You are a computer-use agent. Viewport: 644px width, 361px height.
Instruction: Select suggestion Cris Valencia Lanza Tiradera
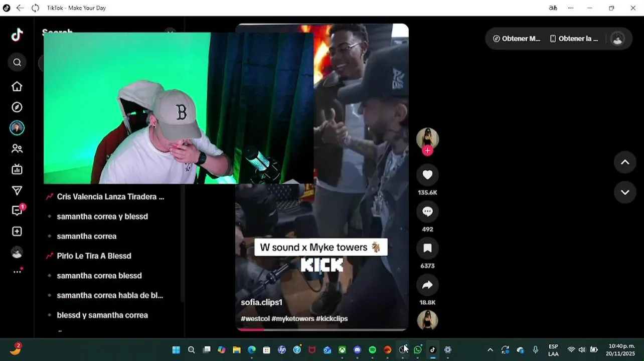pyautogui.click(x=110, y=197)
